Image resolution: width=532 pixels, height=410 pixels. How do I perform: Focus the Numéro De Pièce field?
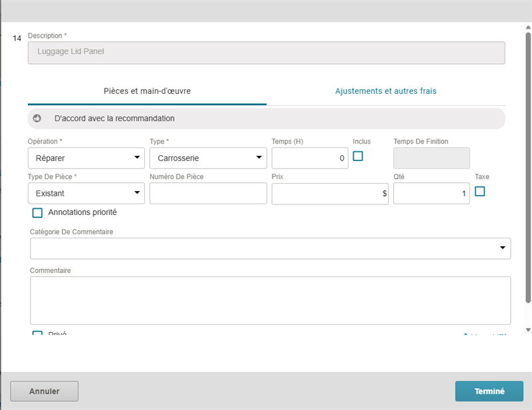208,193
